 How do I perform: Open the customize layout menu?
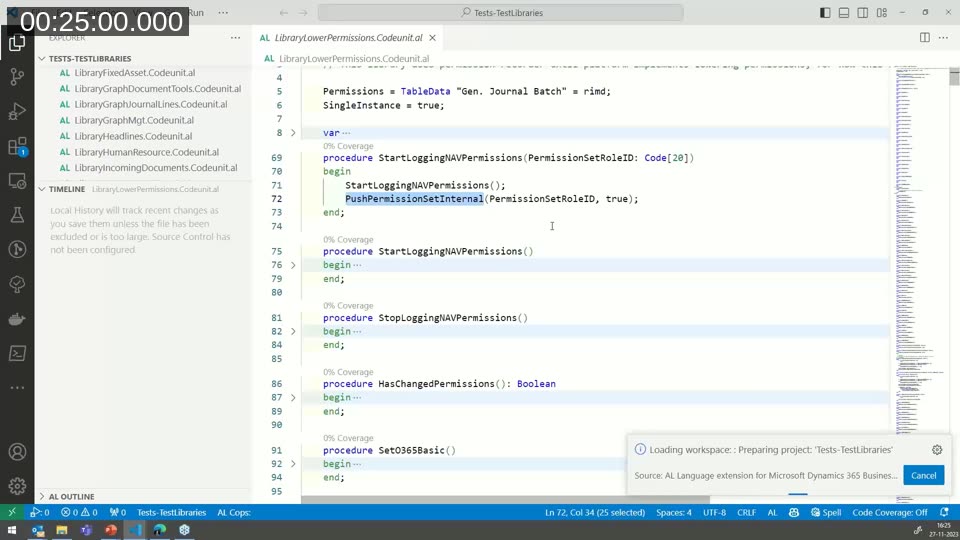point(882,12)
